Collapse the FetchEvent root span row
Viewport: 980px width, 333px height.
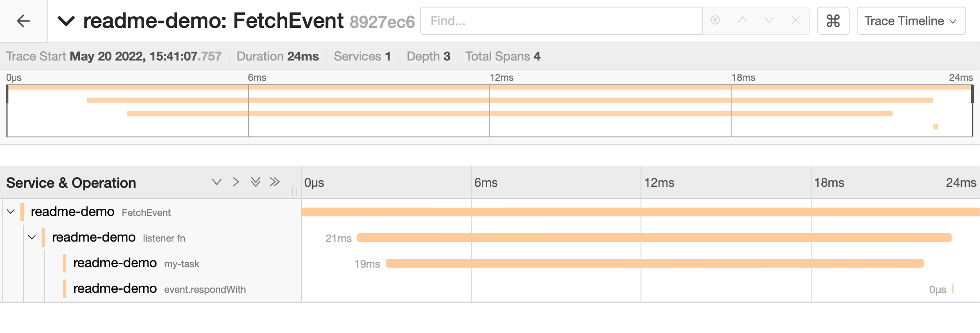[11, 212]
